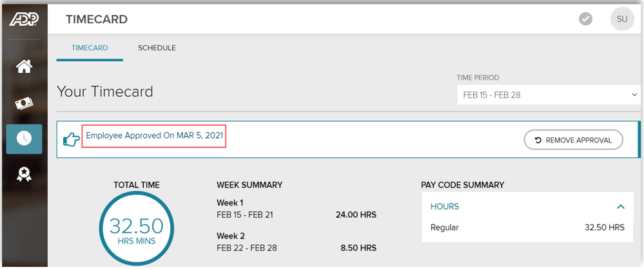644x270 pixels.
Task: Switch to the TIMECARD tab
Action: pos(90,48)
